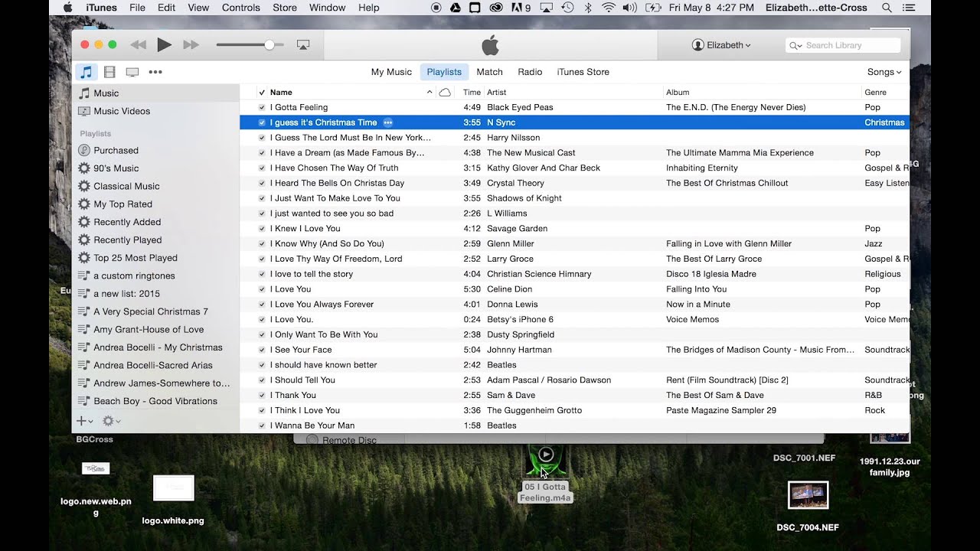Click the Beach Boy playlist icon
The width and height of the screenshot is (980, 551).
84,401
